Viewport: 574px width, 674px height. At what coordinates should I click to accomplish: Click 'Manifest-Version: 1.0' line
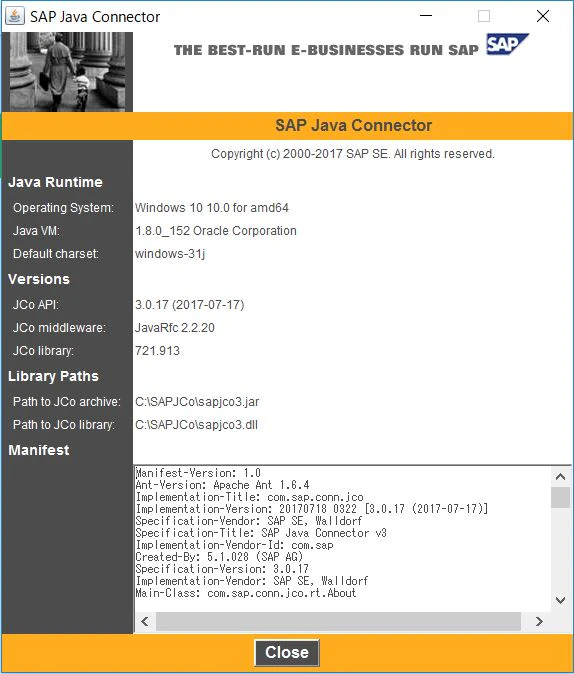198,473
